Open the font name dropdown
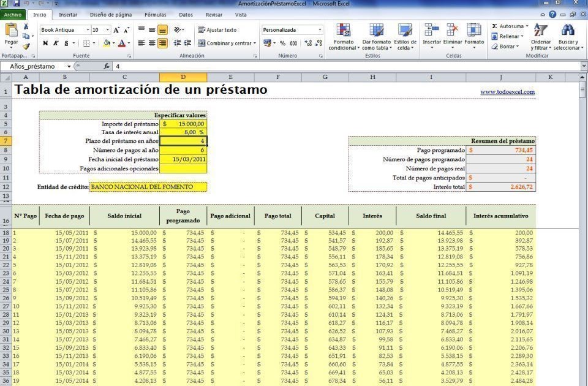588x386 pixels. click(88, 29)
